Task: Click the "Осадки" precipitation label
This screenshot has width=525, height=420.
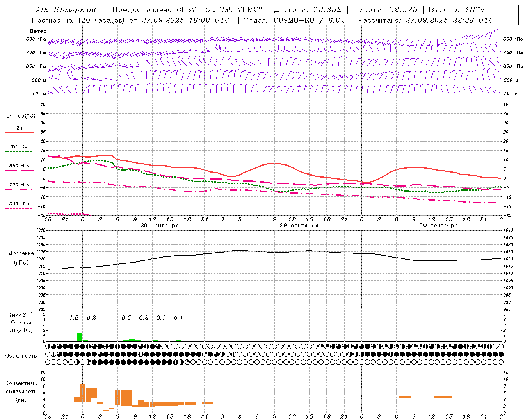Action: [21, 322]
